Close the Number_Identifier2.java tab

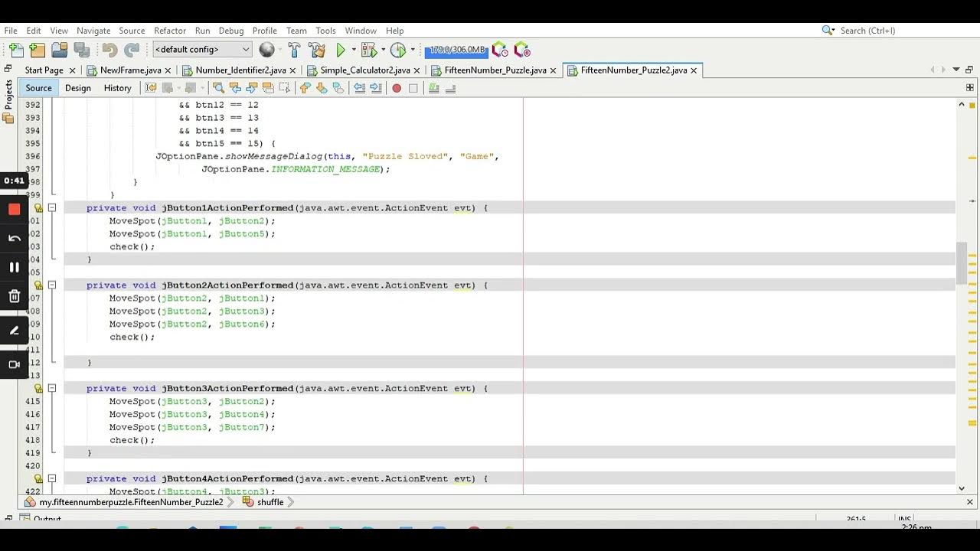[294, 70]
